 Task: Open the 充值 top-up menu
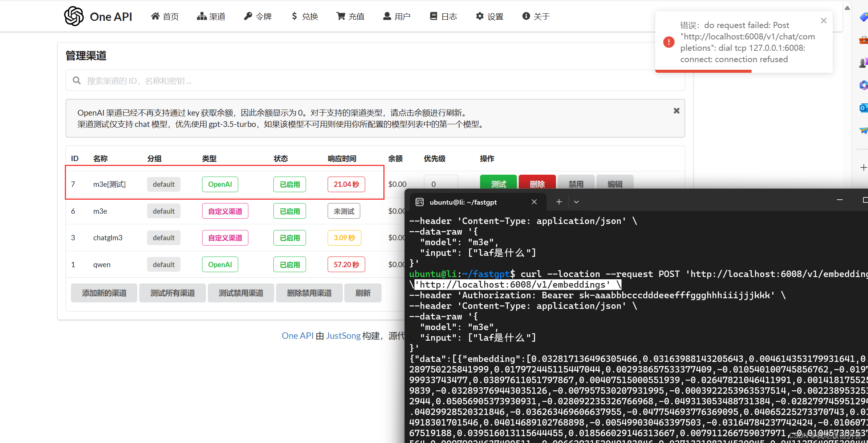(x=350, y=16)
